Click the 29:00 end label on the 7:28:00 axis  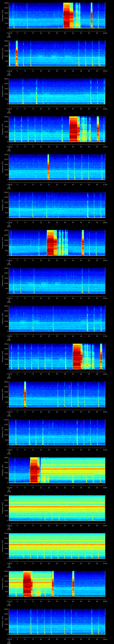point(105,260)
